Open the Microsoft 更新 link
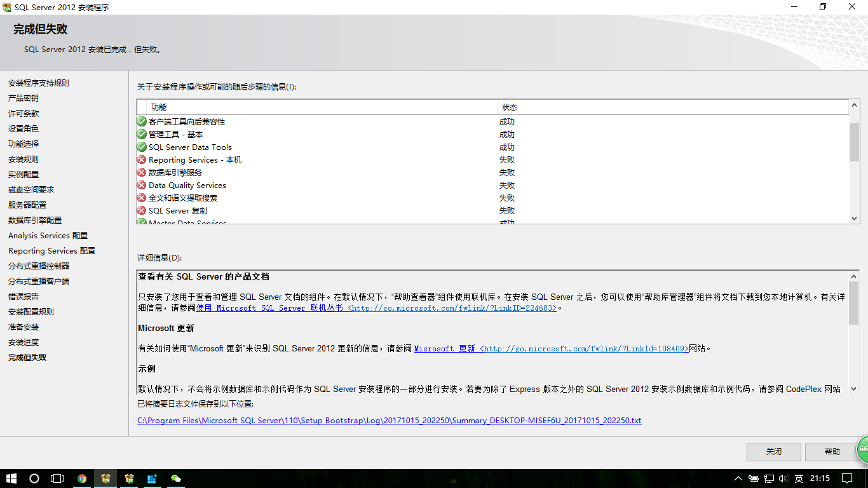The height and width of the screenshot is (488, 868). tap(552, 348)
